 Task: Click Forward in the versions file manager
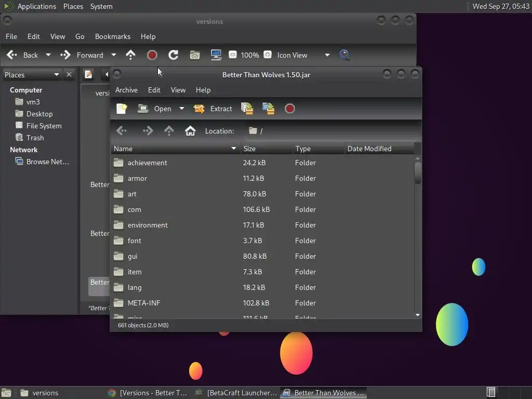[x=82, y=55]
